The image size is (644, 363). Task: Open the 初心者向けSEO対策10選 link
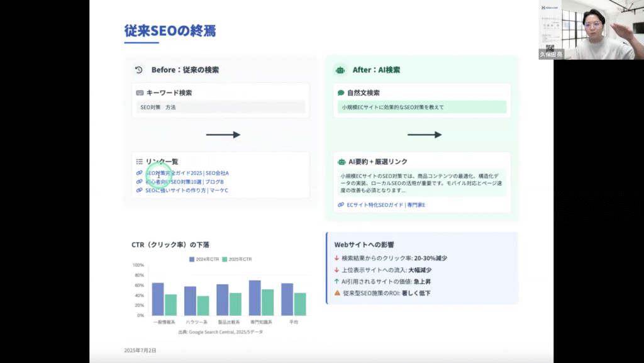[184, 182]
